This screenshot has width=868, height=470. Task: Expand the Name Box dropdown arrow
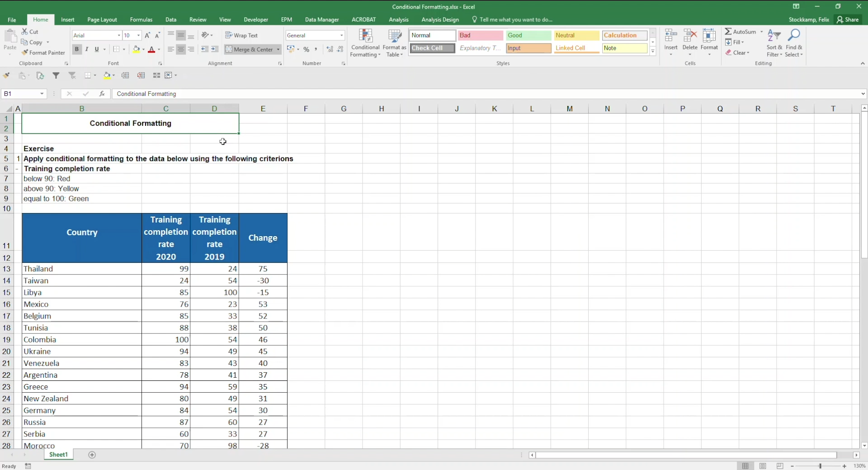click(42, 94)
